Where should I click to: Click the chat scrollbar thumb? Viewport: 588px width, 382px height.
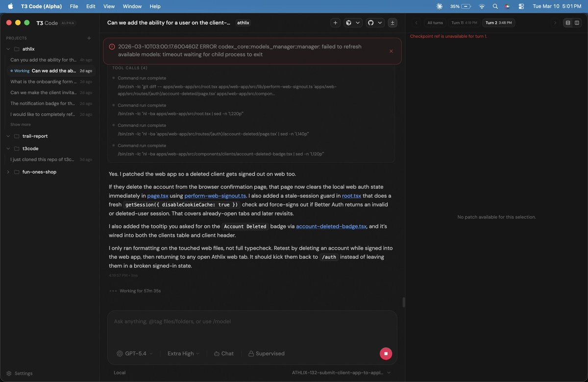[404, 302]
